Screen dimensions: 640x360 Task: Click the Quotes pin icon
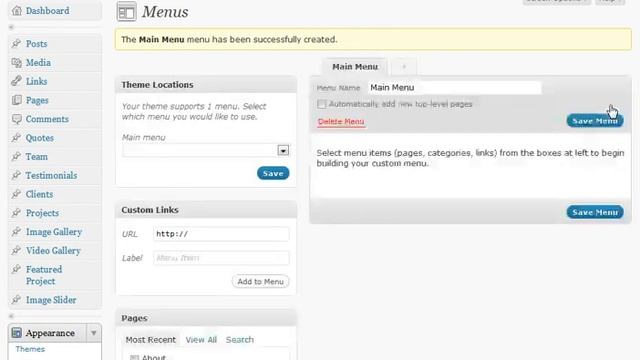[x=16, y=138]
